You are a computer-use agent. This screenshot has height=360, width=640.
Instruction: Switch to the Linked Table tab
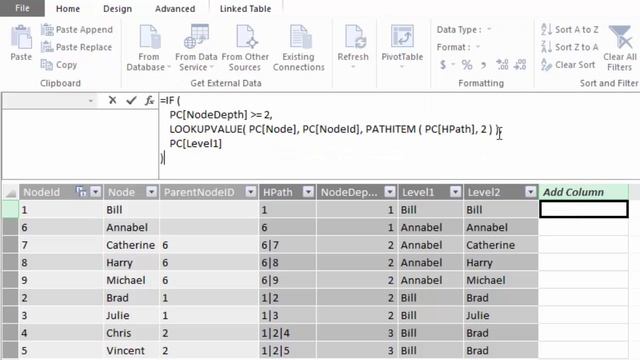[245, 9]
